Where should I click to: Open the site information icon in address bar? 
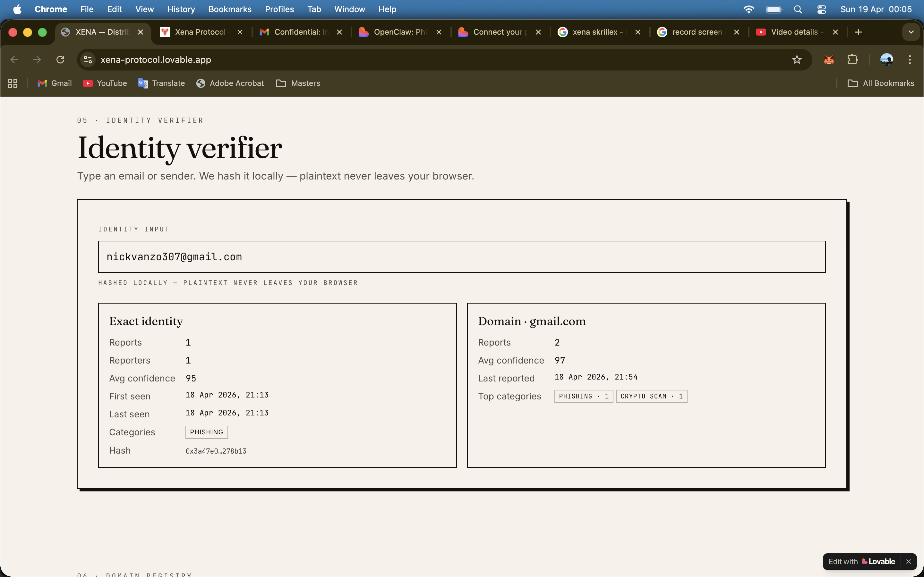click(88, 60)
